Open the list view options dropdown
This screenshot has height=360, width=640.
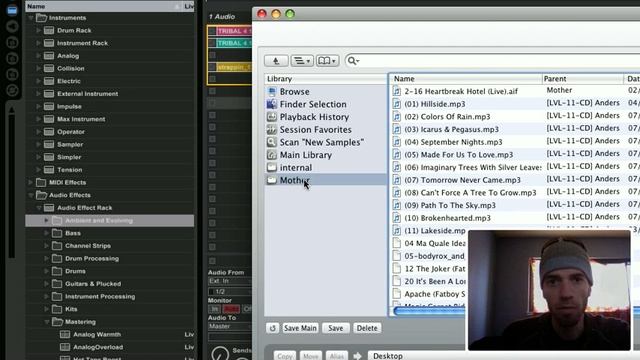tap(302, 61)
